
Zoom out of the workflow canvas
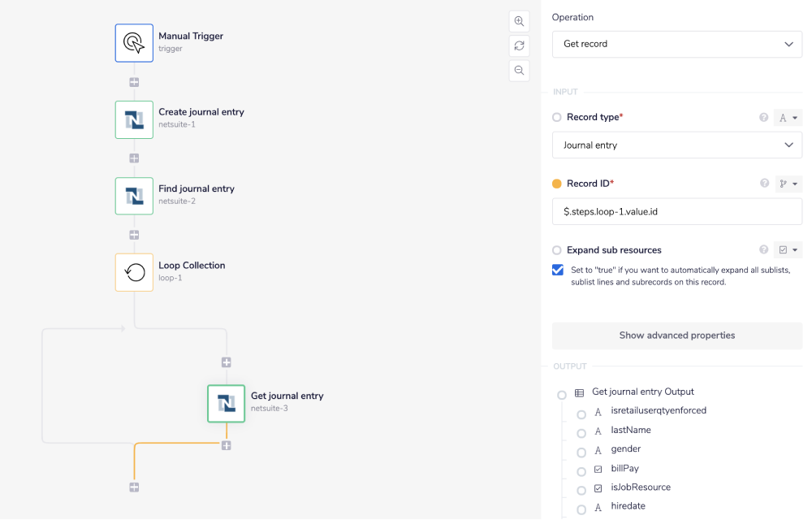(519, 71)
